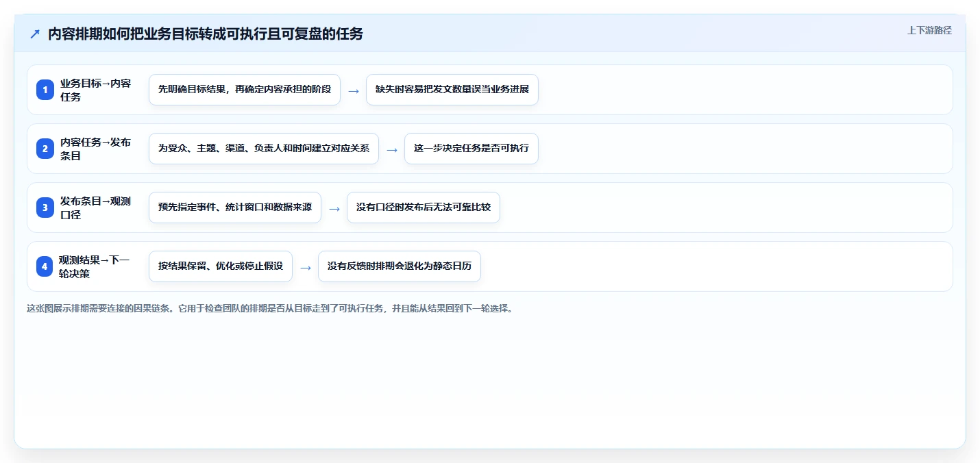Viewport: 980px width, 463px height.
Task: Click the box 先明确目标结果，再确定内容承担的阶段
Action: 245,90
